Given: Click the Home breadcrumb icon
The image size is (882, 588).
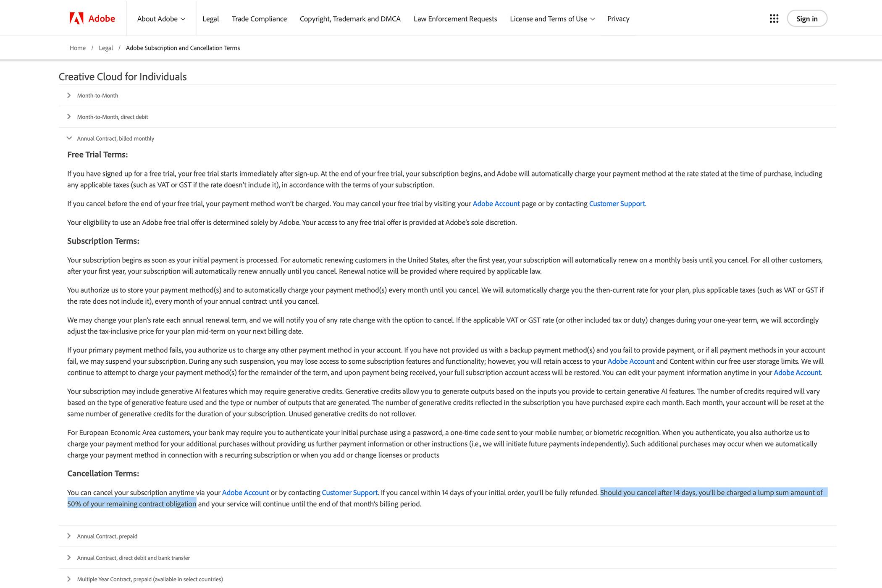Looking at the screenshot, I should pyautogui.click(x=77, y=47).
